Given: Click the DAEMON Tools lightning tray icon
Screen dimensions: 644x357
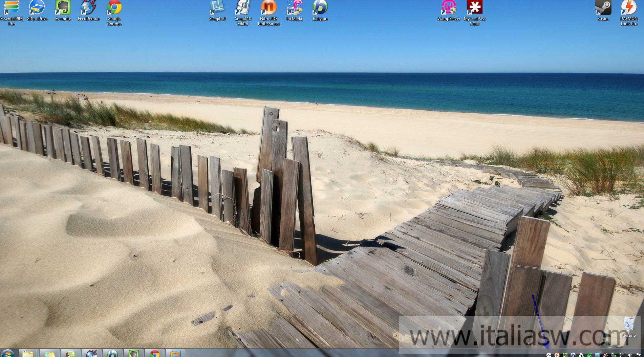Looking at the screenshot, I should (557, 355).
